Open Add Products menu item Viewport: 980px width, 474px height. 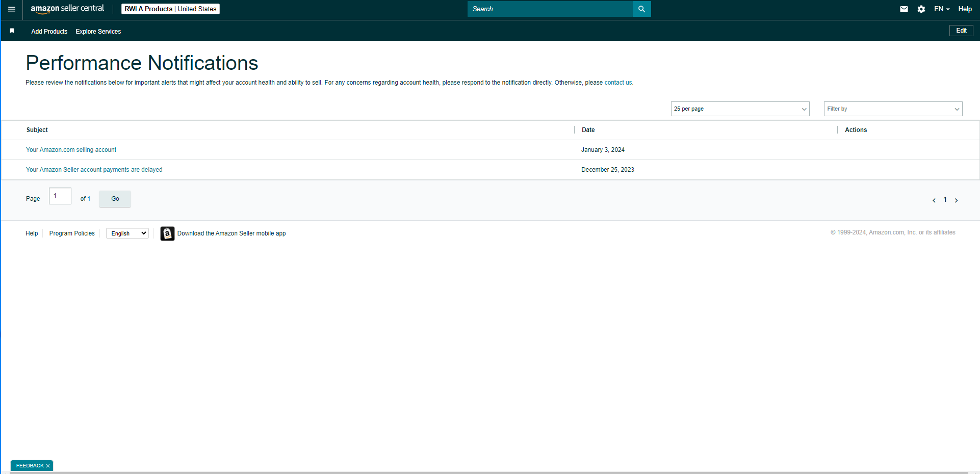49,32
